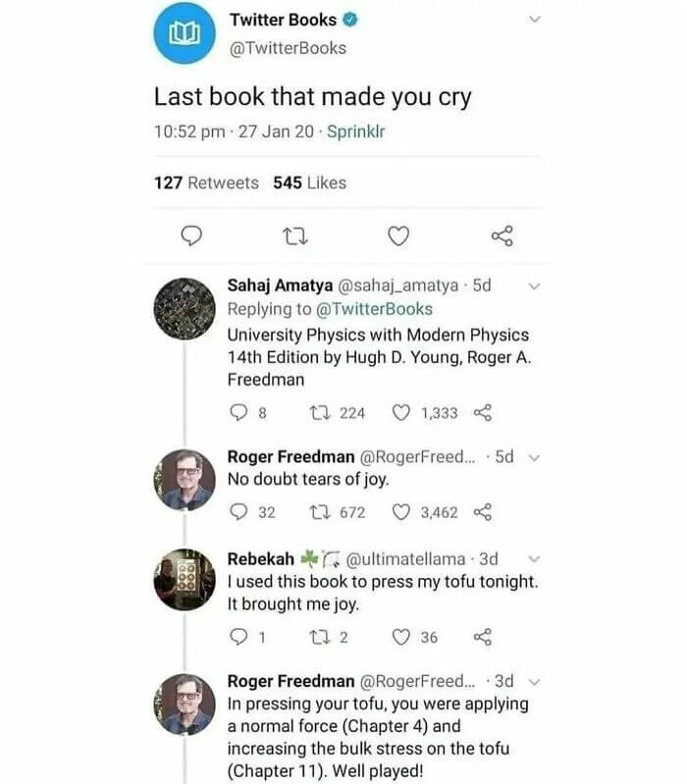Reply to the main Twitter Books tweet
687x784 pixels.
point(194,235)
